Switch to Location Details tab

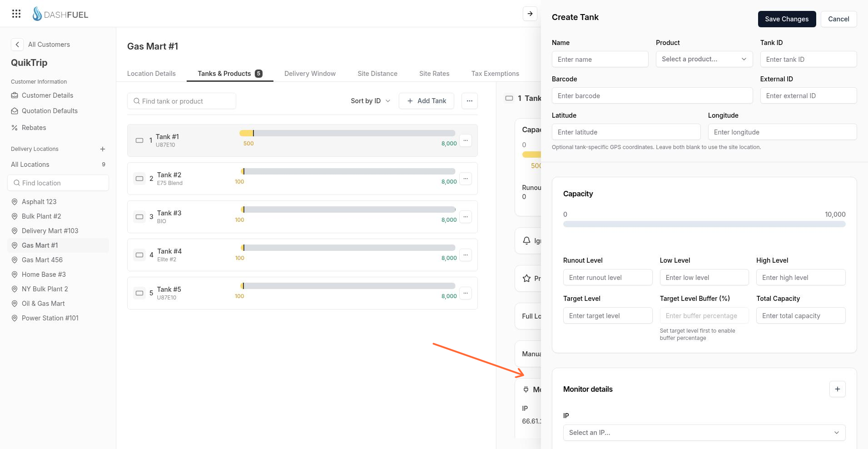(x=151, y=74)
